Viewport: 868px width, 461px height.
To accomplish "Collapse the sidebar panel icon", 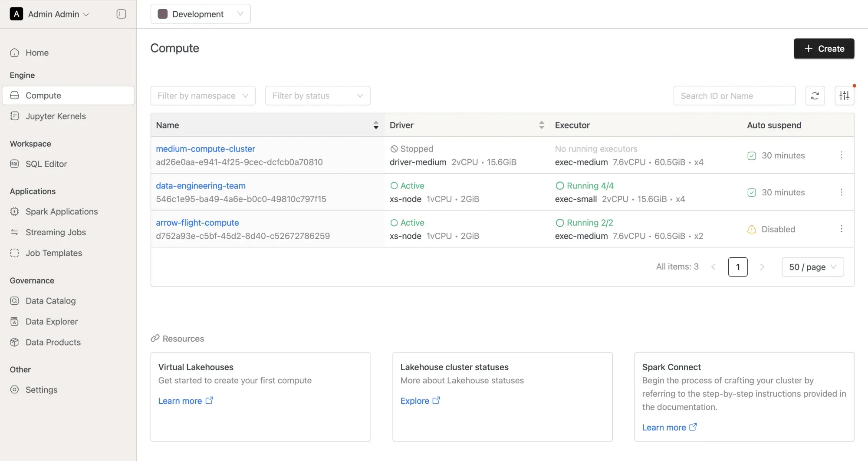I will point(121,14).
